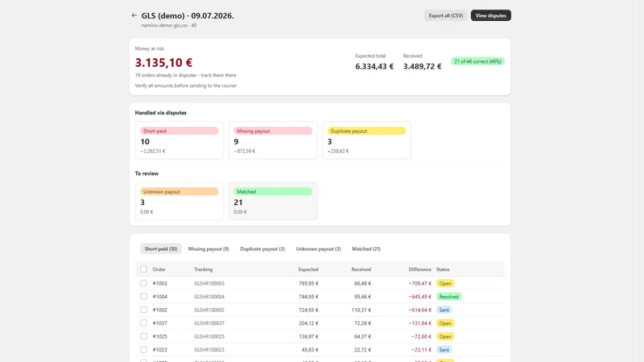Open the Matched review card
The width and height of the screenshot is (644, 362).
tap(273, 201)
